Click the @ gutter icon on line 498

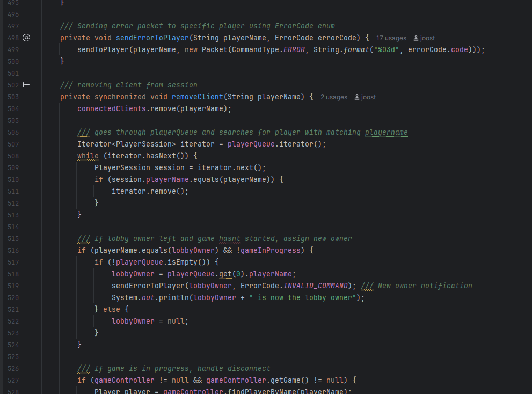coord(26,38)
